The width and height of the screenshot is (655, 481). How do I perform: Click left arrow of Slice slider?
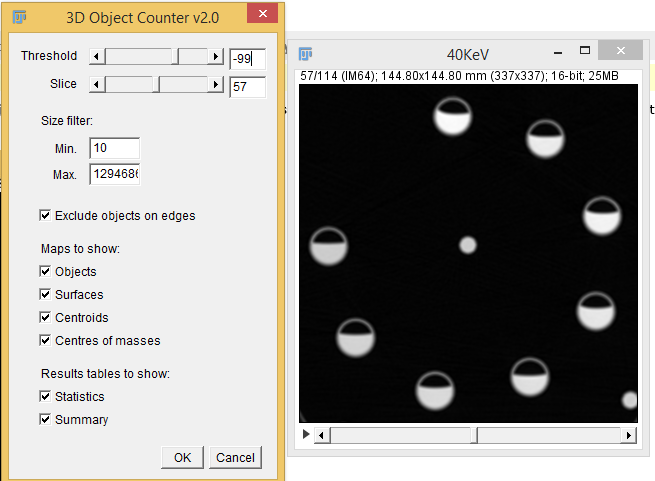(x=97, y=86)
